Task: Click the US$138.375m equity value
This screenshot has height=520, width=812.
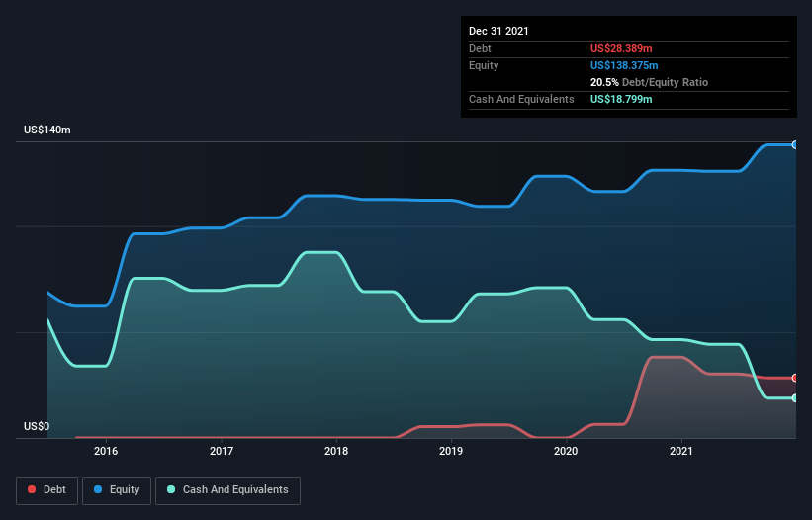Action: [x=624, y=65]
